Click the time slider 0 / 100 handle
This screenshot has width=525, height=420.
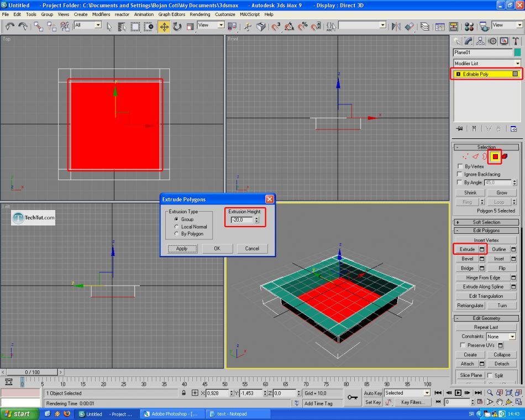tap(32, 372)
